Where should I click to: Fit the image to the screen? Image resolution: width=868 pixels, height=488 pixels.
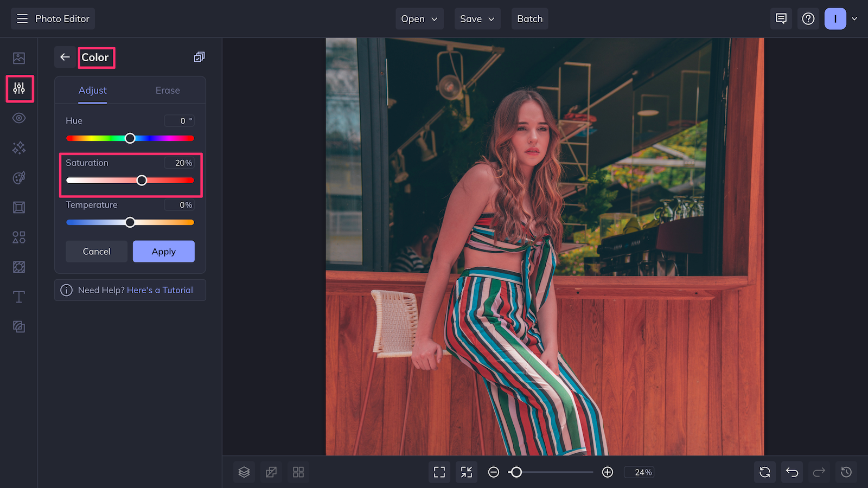[439, 472]
